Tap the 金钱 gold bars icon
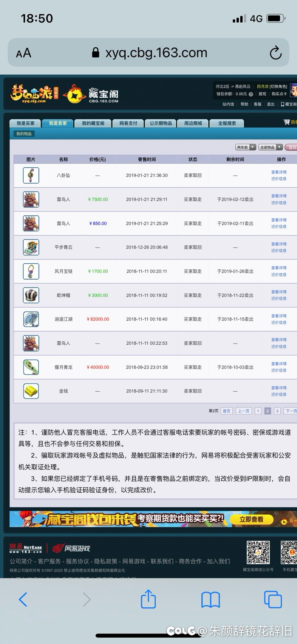 [31, 391]
